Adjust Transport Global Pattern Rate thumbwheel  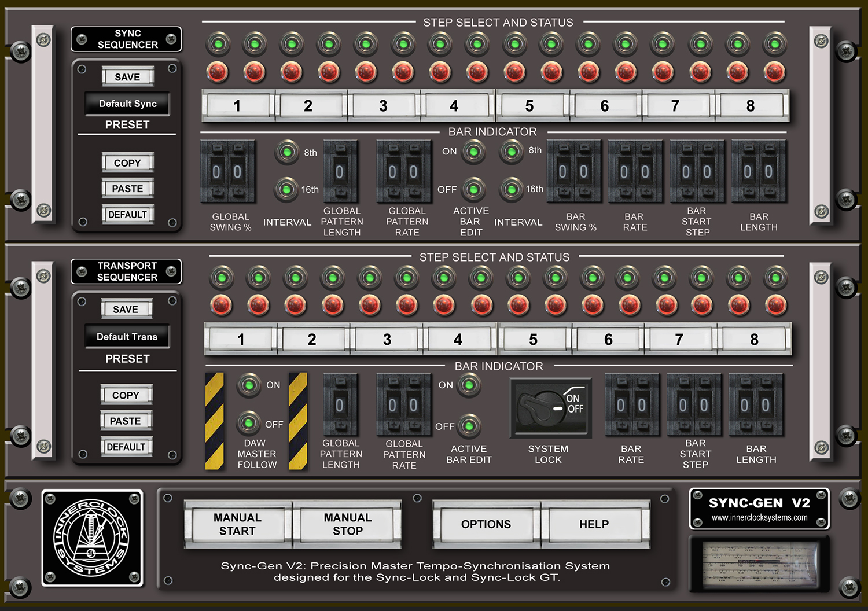coord(403,404)
